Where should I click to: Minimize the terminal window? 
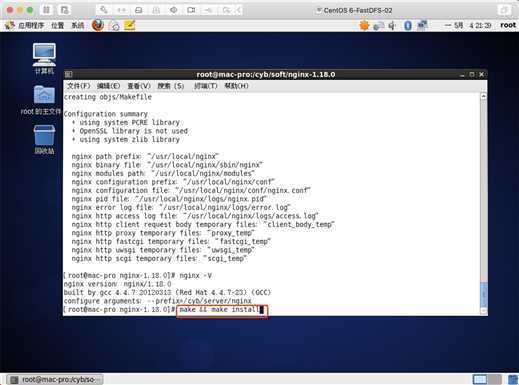coord(462,75)
